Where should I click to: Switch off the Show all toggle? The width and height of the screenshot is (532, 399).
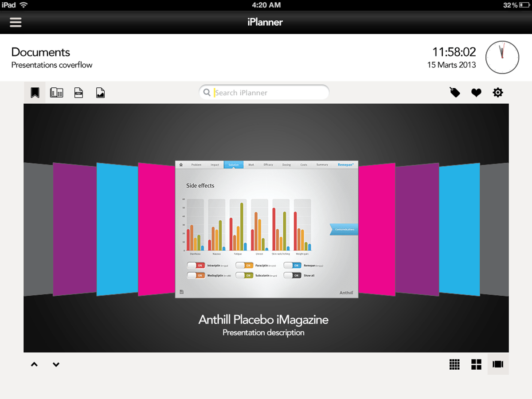(294, 275)
